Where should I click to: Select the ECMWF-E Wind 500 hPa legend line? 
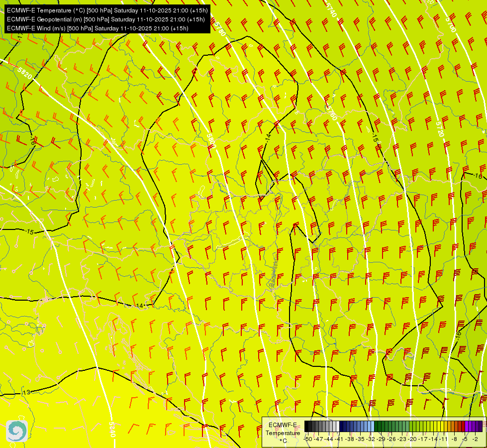(x=97, y=28)
